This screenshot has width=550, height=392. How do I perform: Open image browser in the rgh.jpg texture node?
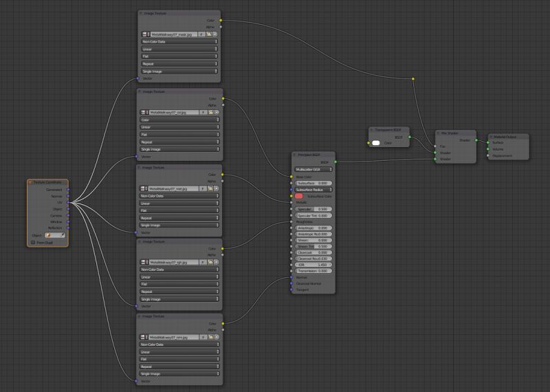click(x=144, y=262)
